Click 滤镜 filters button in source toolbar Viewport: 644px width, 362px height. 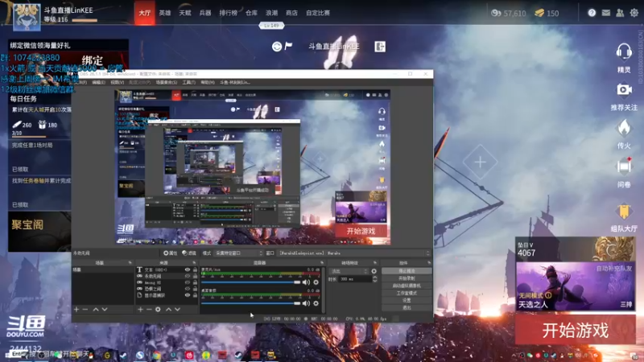pyautogui.click(x=189, y=253)
